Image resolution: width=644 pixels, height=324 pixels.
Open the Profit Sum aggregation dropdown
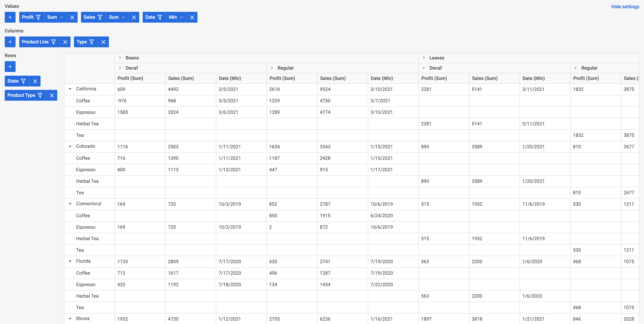(55, 17)
